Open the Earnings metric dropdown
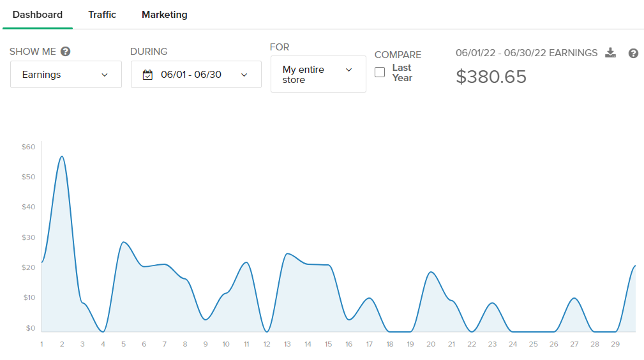The image size is (644, 360). click(x=66, y=75)
